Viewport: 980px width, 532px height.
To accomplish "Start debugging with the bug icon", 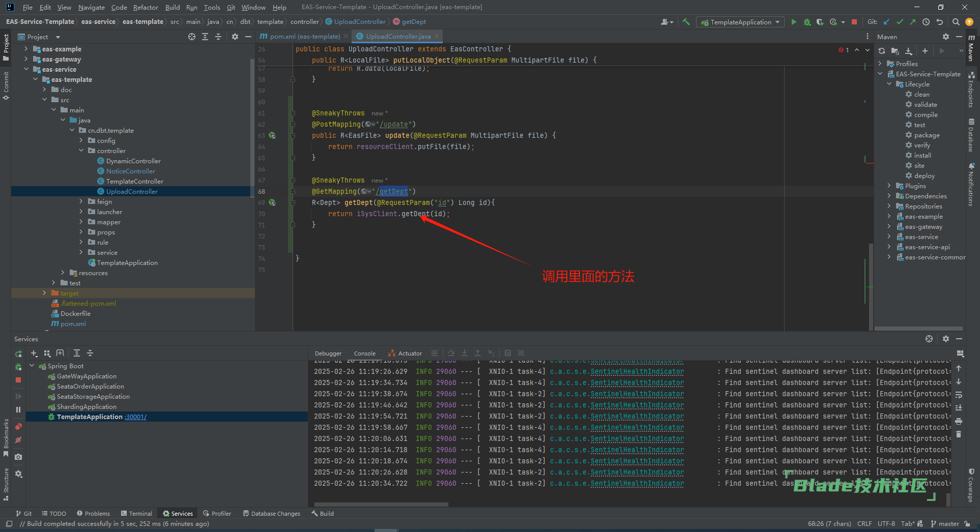I will (807, 22).
